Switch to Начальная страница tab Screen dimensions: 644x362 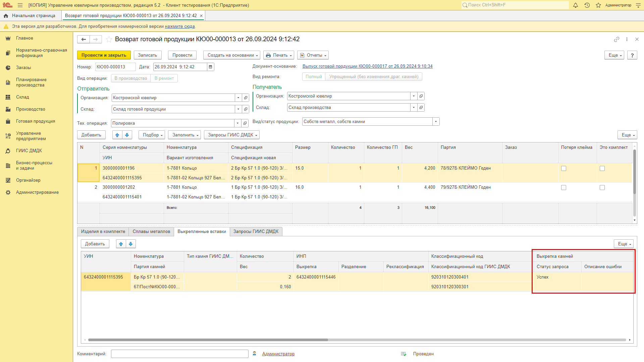(x=31, y=16)
